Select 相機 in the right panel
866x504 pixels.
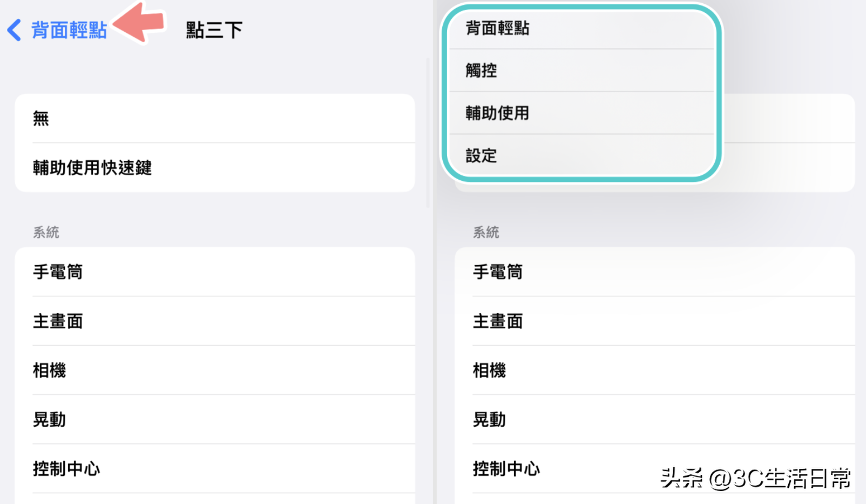tap(655, 370)
